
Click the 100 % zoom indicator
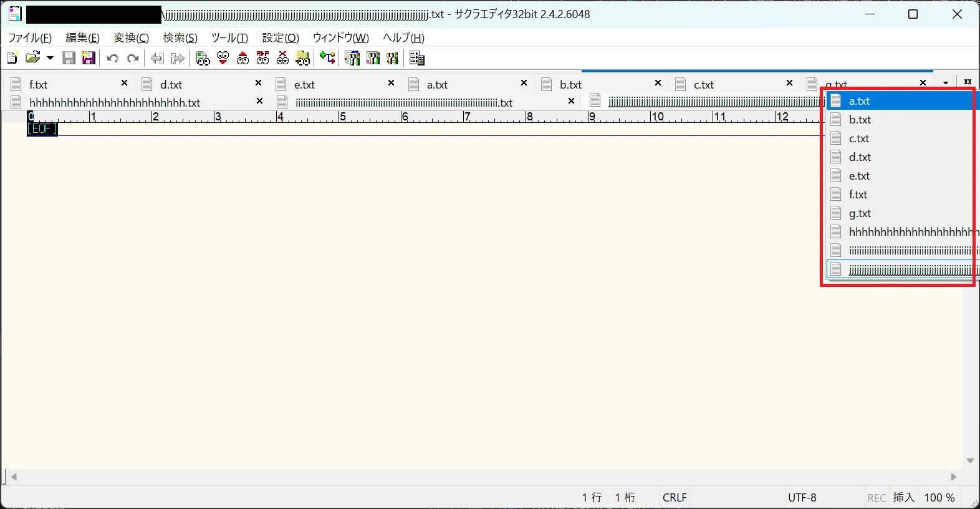pos(939,498)
